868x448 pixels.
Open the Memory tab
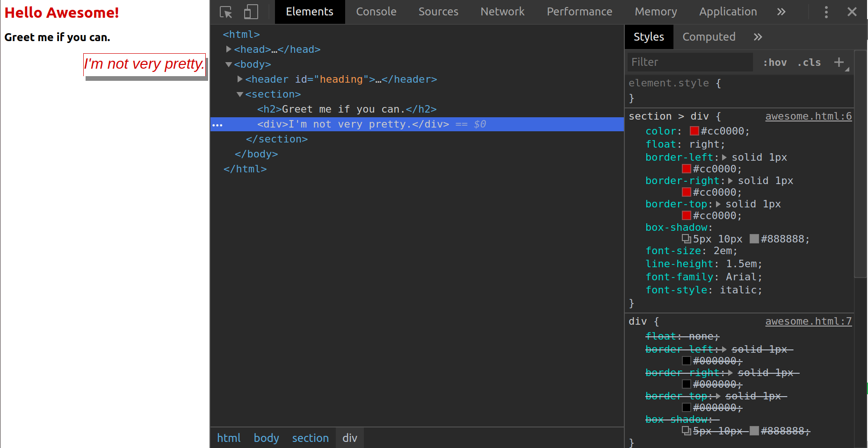pos(656,12)
